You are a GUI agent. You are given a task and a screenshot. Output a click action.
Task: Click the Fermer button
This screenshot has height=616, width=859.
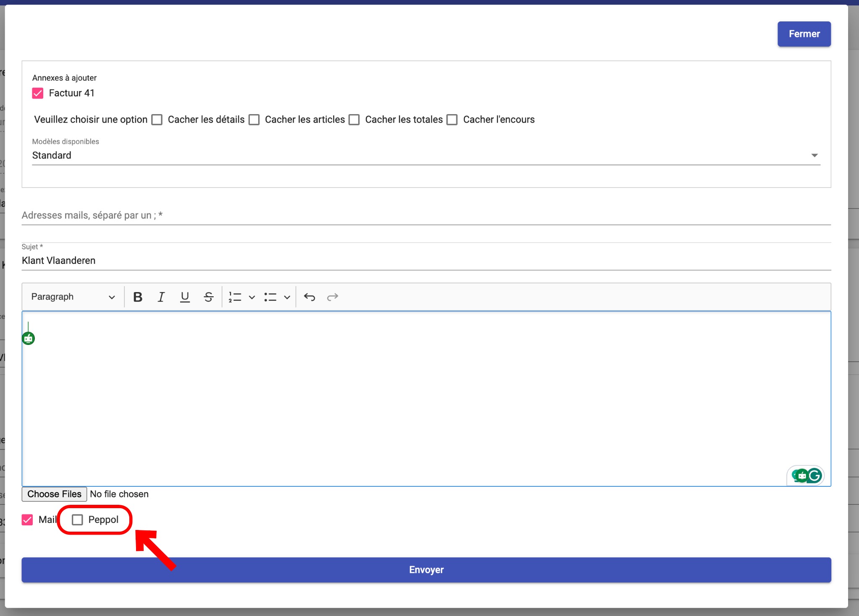point(804,34)
